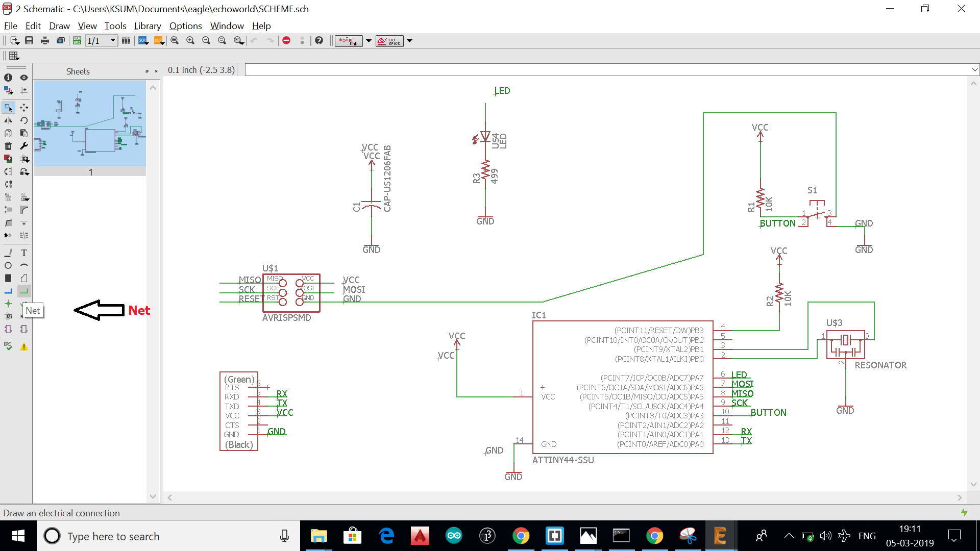Open the command line history dropdown

(x=974, y=70)
